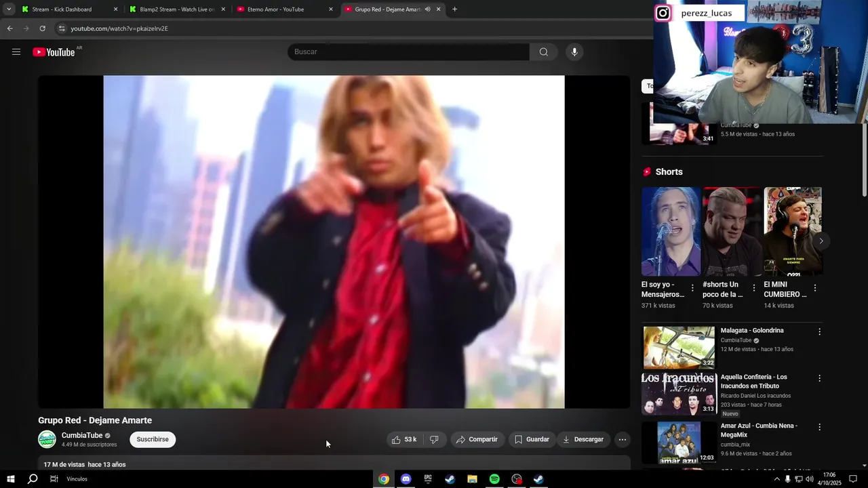Open Spotify from the taskbar
The width and height of the screenshot is (868, 488).
click(494, 479)
